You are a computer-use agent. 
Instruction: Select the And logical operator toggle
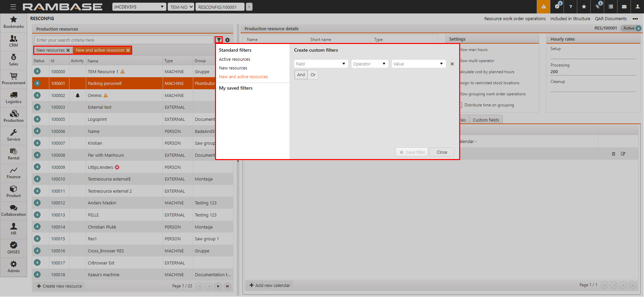tap(301, 75)
